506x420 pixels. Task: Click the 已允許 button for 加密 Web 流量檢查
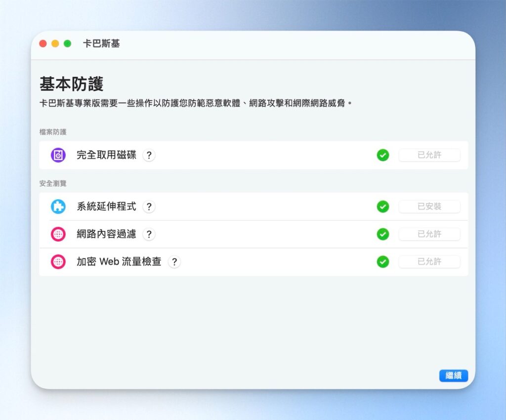coord(429,261)
